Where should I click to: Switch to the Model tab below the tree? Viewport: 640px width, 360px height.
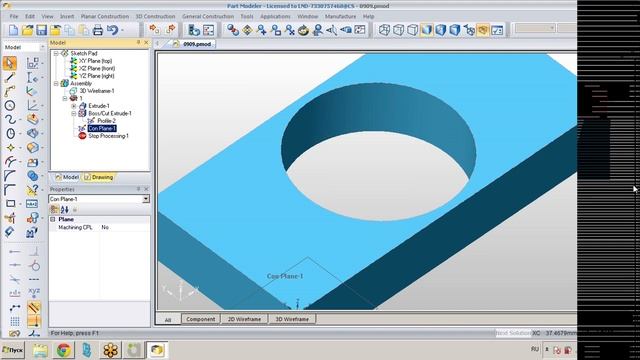67,177
